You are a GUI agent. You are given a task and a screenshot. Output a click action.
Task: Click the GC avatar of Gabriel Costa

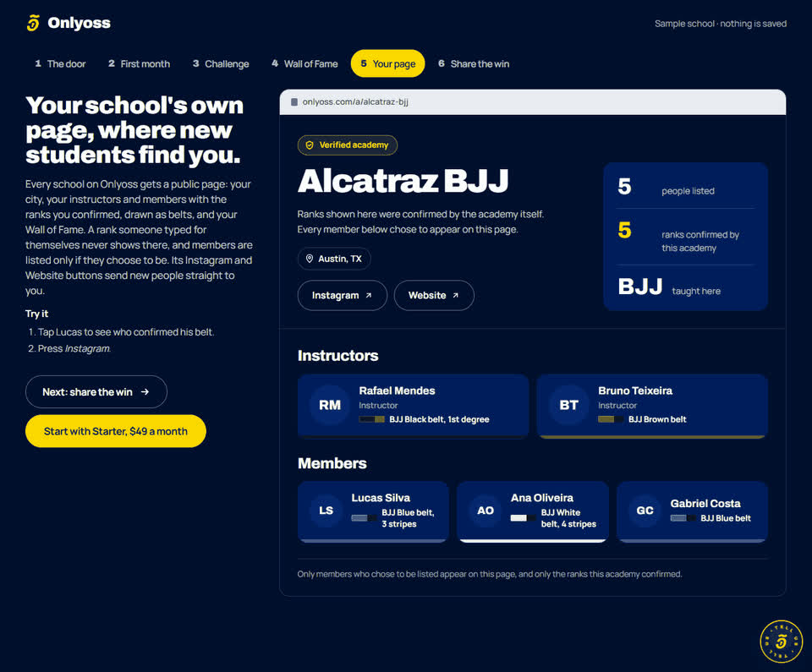coord(645,511)
